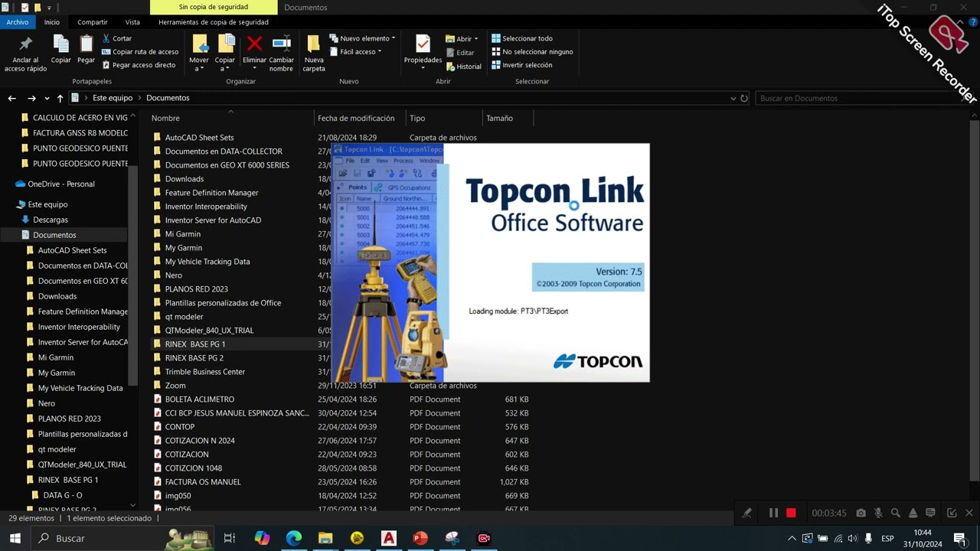Image resolution: width=980 pixels, height=551 pixels.
Task: Select the RINEX BASE PG 2 folder
Action: pyautogui.click(x=194, y=358)
